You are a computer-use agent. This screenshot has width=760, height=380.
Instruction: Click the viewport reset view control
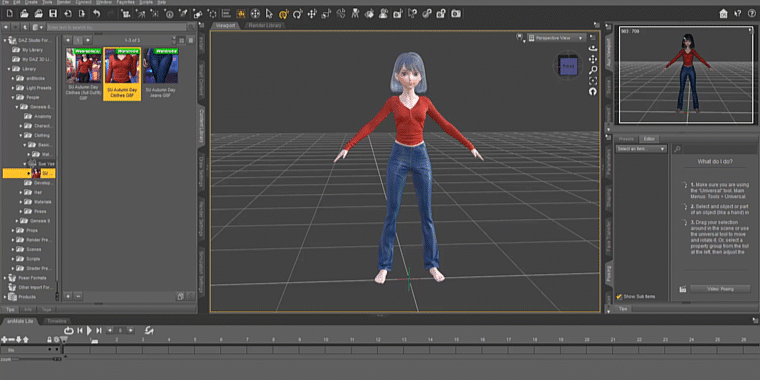592,91
